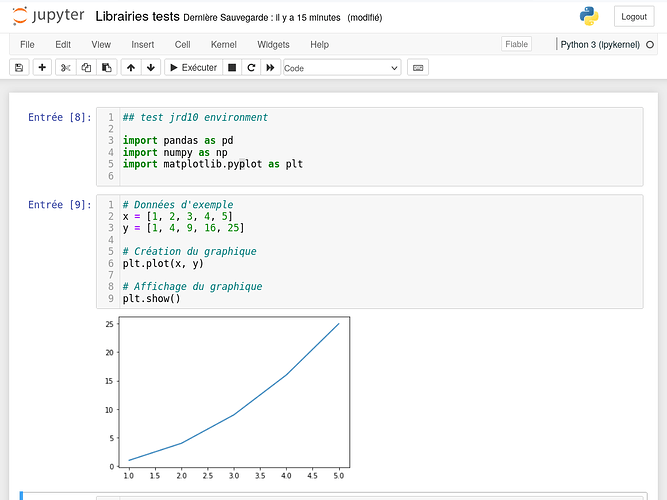Click the save and checkpoint icon
Image resolution: width=667 pixels, height=500 pixels.
pos(19,68)
